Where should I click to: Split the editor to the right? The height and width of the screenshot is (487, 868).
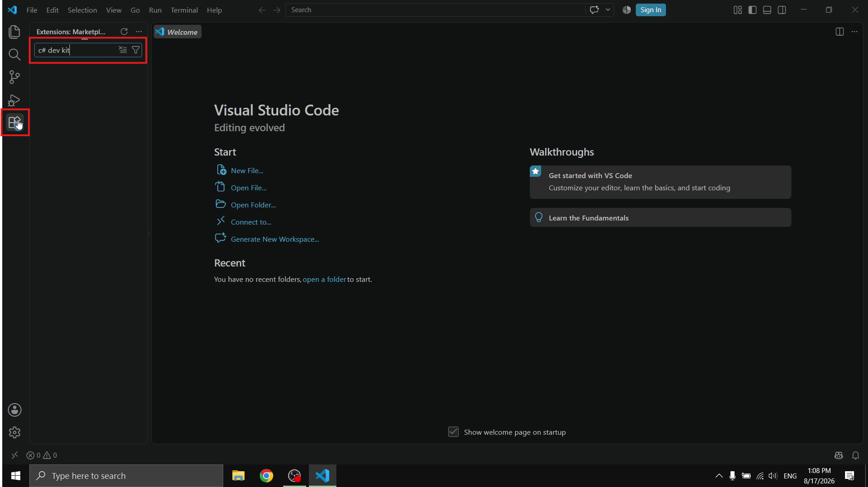(840, 32)
